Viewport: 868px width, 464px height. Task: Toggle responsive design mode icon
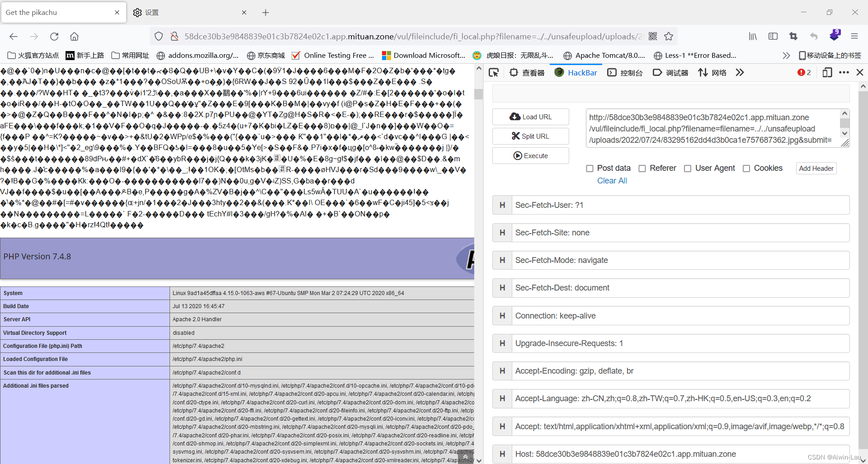pyautogui.click(x=827, y=73)
